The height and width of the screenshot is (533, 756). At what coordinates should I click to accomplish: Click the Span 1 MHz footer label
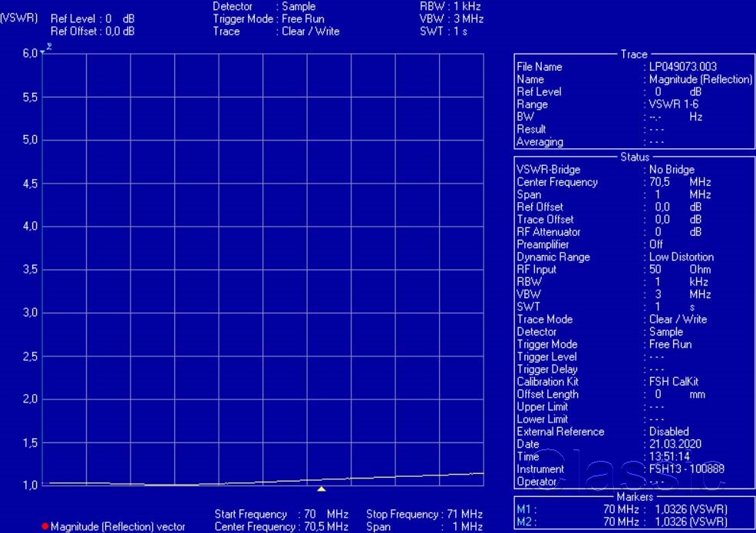click(424, 527)
